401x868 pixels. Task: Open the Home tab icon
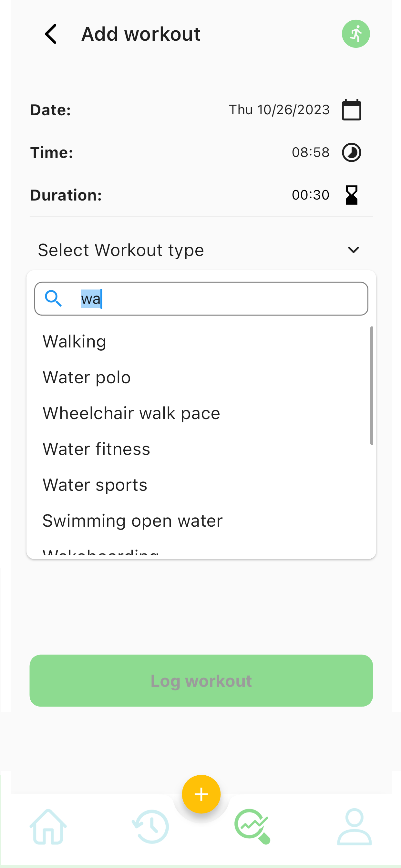coord(48,827)
